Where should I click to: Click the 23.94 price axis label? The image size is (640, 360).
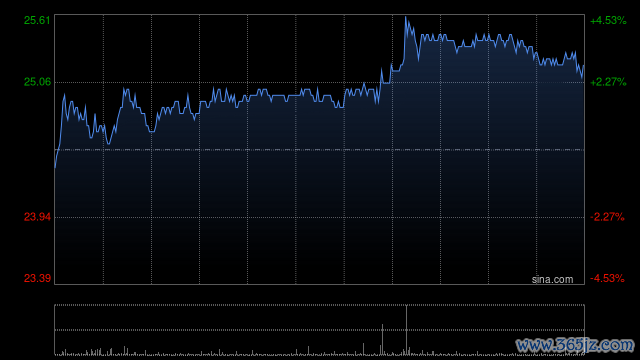pos(37,217)
